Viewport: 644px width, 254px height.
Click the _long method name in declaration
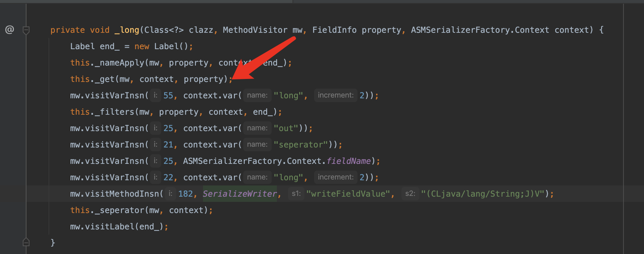click(x=127, y=30)
